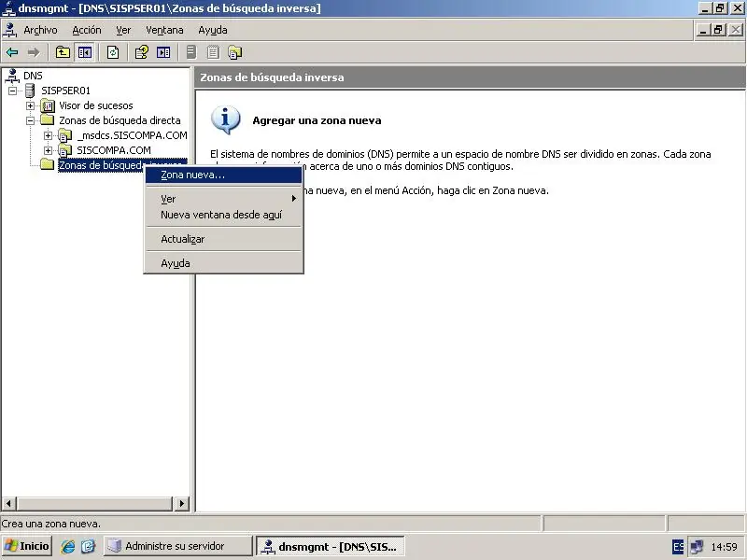Click the records list toolbar icon
The image size is (747, 560).
pyautogui.click(x=213, y=52)
